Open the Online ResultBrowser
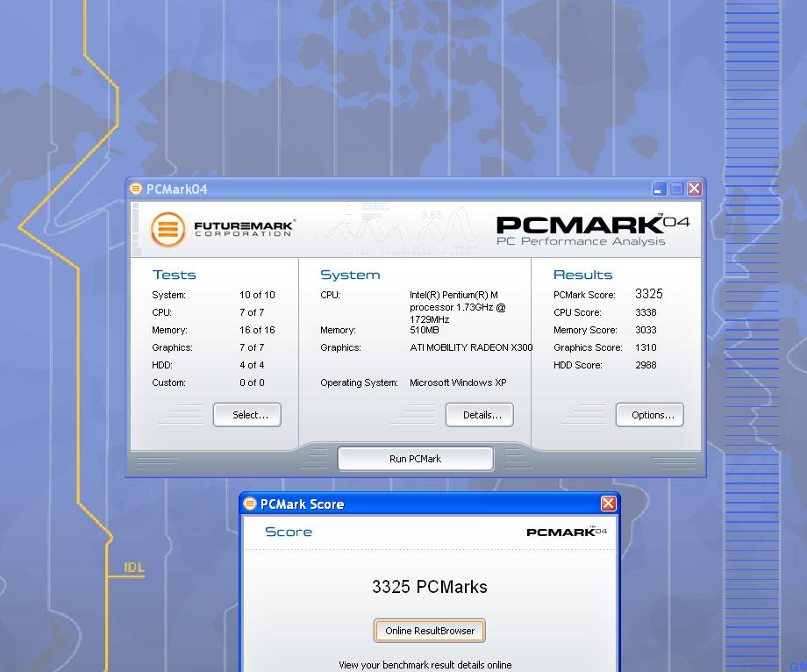The height and width of the screenshot is (672, 807). coord(430,631)
